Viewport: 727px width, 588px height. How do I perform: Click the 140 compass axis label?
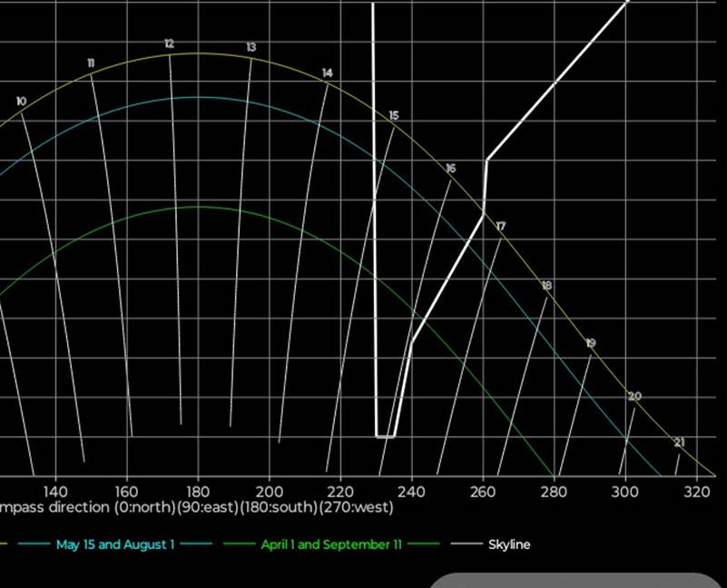tap(55, 492)
